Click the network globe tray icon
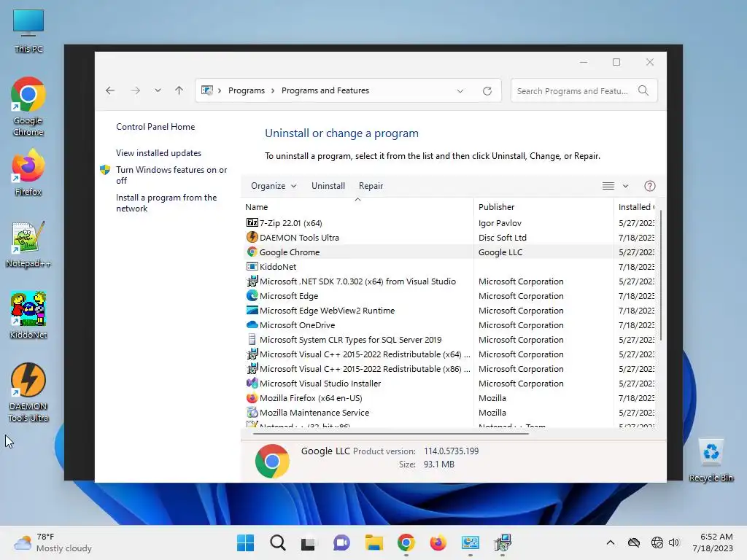 point(657,542)
